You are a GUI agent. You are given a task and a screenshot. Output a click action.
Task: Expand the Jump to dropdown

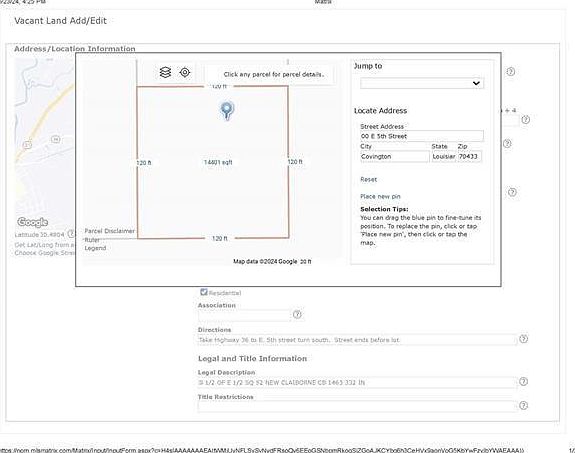click(422, 83)
